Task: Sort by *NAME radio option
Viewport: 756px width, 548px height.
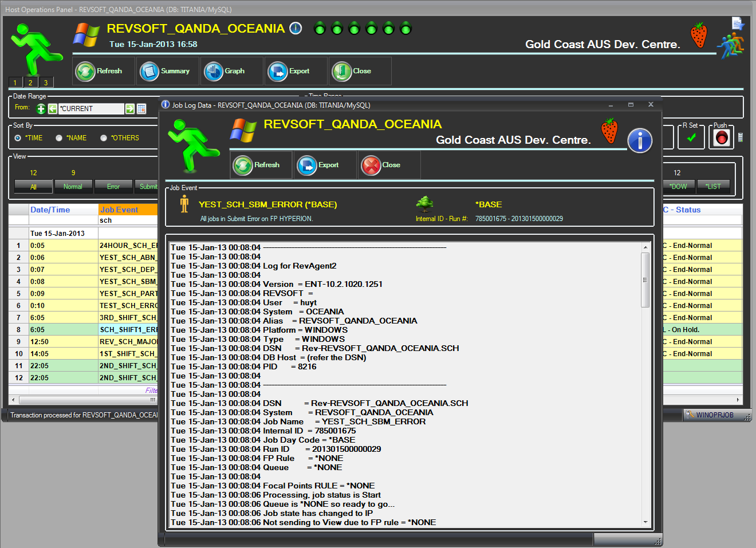Action: point(59,138)
